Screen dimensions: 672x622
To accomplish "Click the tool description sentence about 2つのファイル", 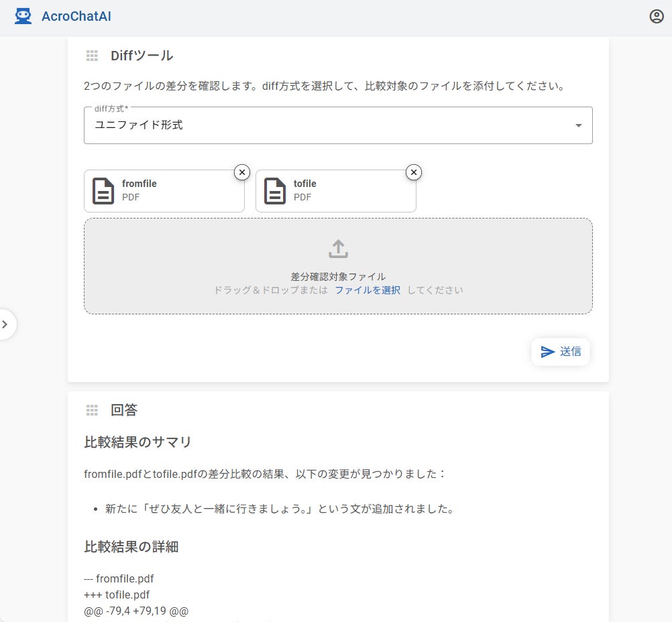I will (x=324, y=86).
